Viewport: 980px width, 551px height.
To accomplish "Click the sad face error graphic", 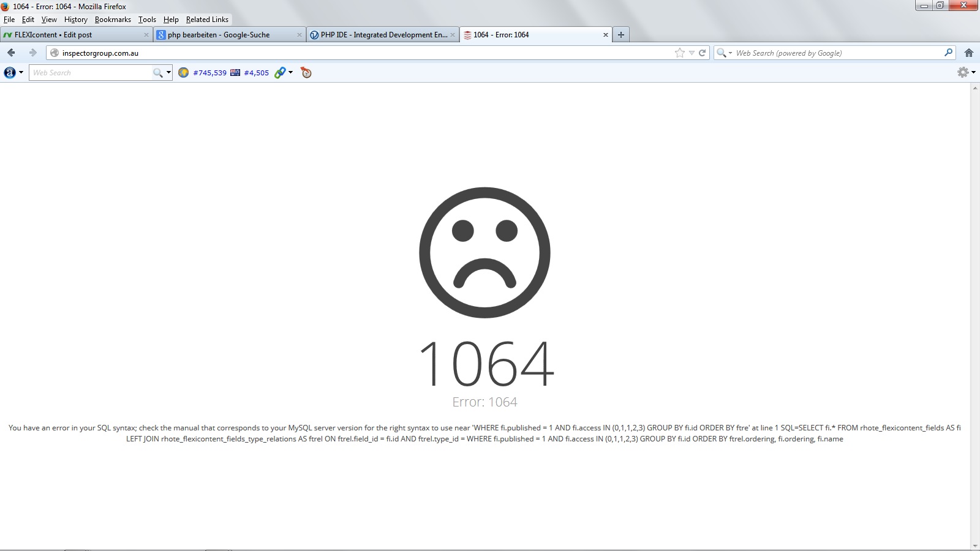I will tap(484, 252).
